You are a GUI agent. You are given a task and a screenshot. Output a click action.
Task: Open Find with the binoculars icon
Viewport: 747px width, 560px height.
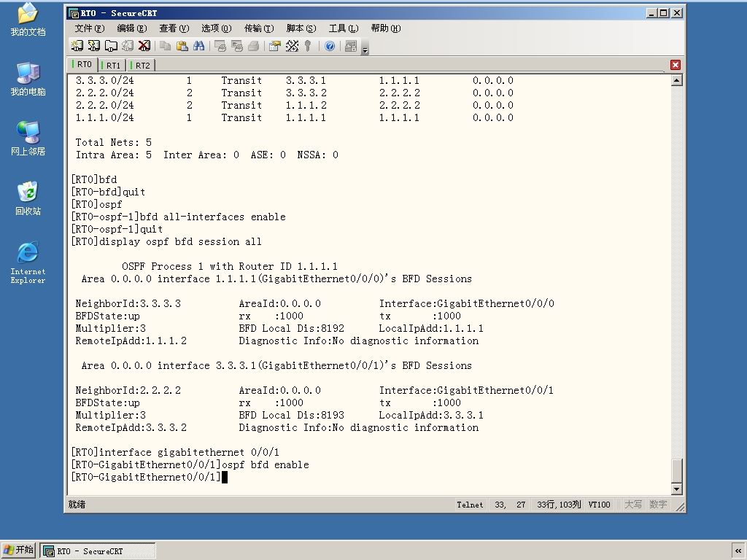click(198, 46)
